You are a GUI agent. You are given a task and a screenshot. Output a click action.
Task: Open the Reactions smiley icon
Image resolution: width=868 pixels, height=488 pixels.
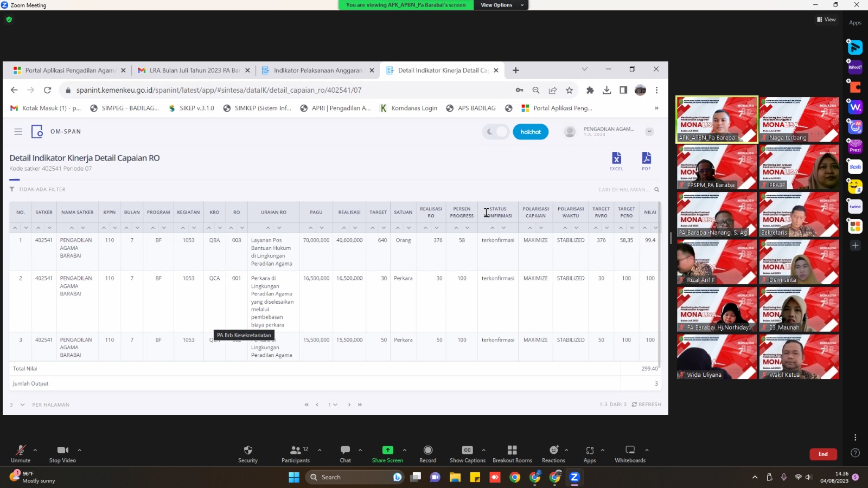pyautogui.click(x=553, y=450)
